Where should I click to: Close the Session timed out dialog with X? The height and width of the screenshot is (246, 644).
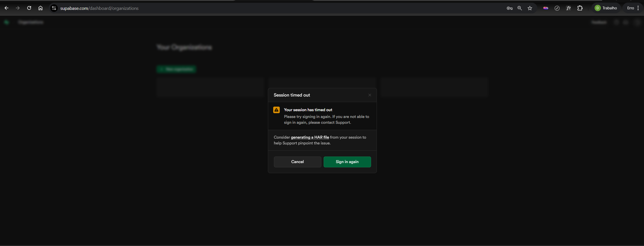pyautogui.click(x=370, y=95)
